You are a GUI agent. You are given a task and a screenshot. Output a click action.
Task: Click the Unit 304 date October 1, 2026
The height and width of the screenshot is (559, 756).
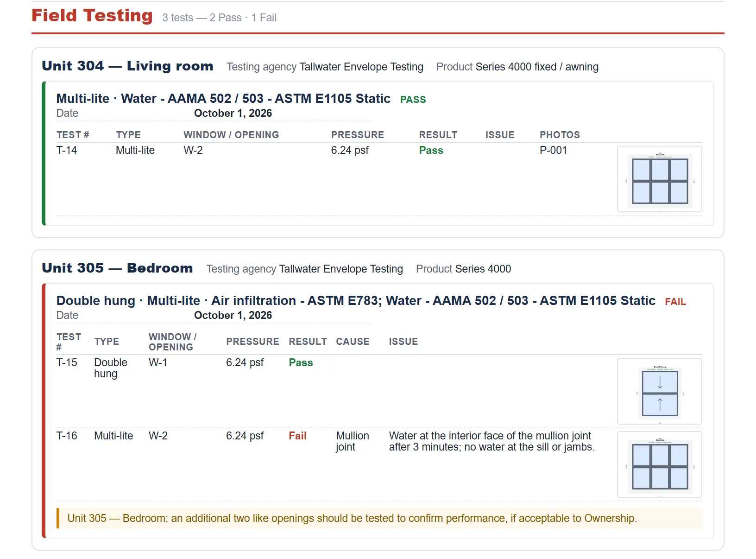coord(233,113)
